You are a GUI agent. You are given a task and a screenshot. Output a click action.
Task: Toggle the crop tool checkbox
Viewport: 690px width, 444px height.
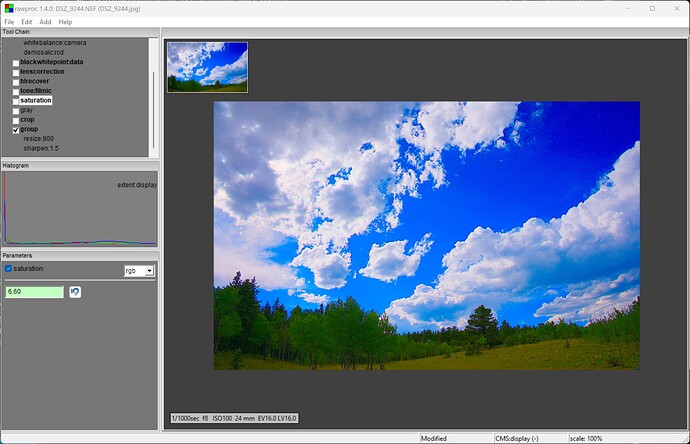pos(16,121)
